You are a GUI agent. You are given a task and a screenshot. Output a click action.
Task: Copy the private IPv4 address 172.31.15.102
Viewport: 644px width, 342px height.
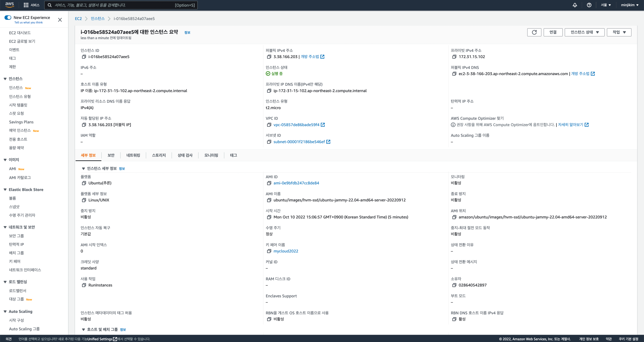click(454, 57)
